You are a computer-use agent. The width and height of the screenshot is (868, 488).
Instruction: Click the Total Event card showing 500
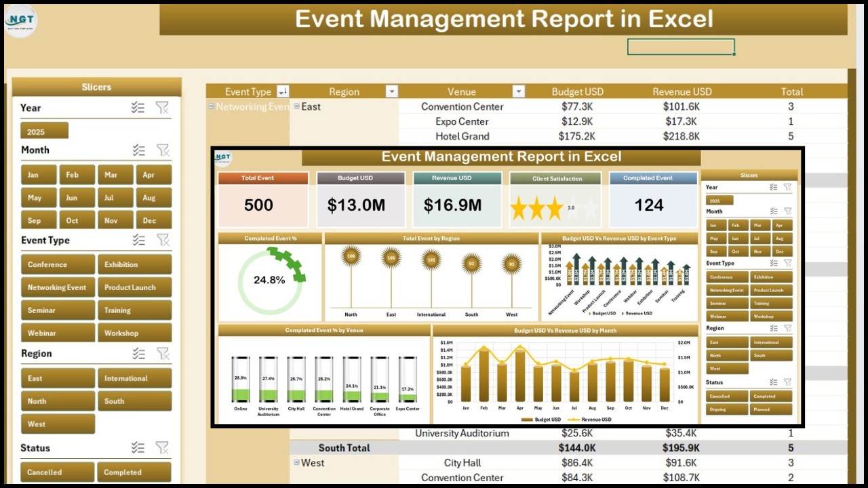point(263,199)
